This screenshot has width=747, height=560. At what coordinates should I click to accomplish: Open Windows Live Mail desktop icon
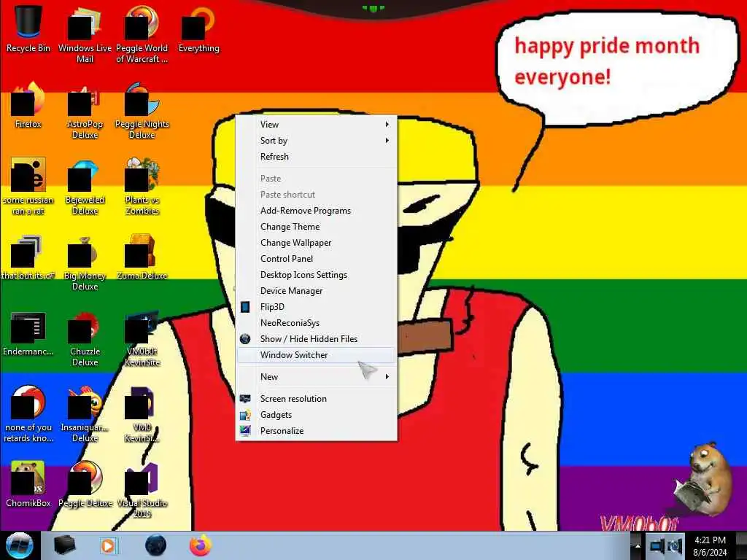click(x=85, y=34)
